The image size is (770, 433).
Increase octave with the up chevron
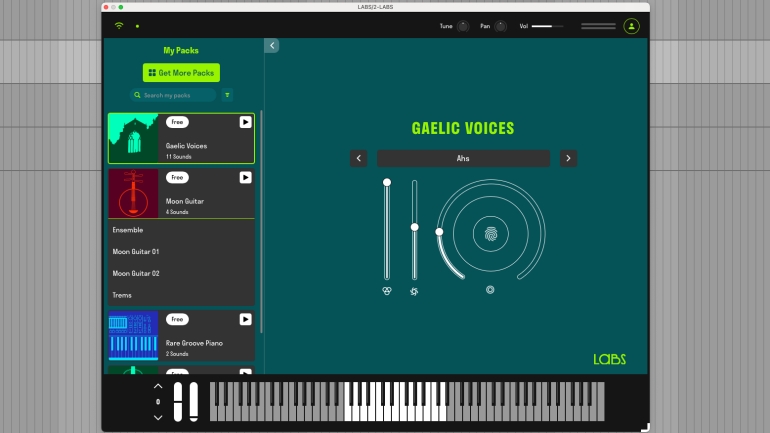pos(158,386)
